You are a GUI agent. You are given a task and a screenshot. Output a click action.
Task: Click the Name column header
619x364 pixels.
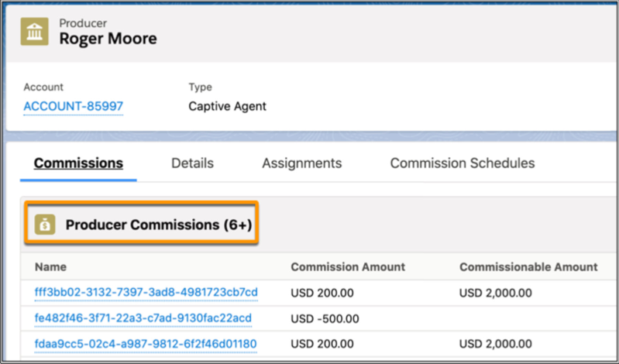tap(50, 267)
